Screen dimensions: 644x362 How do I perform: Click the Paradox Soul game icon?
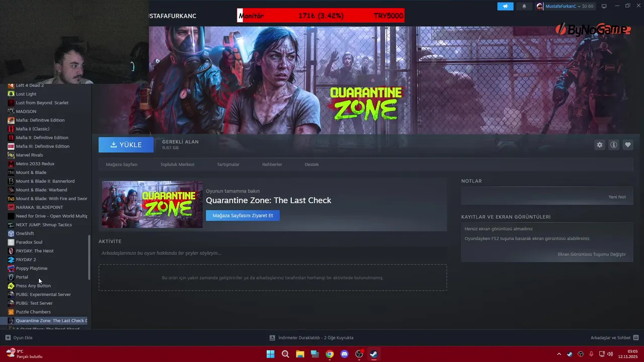coord(11,242)
